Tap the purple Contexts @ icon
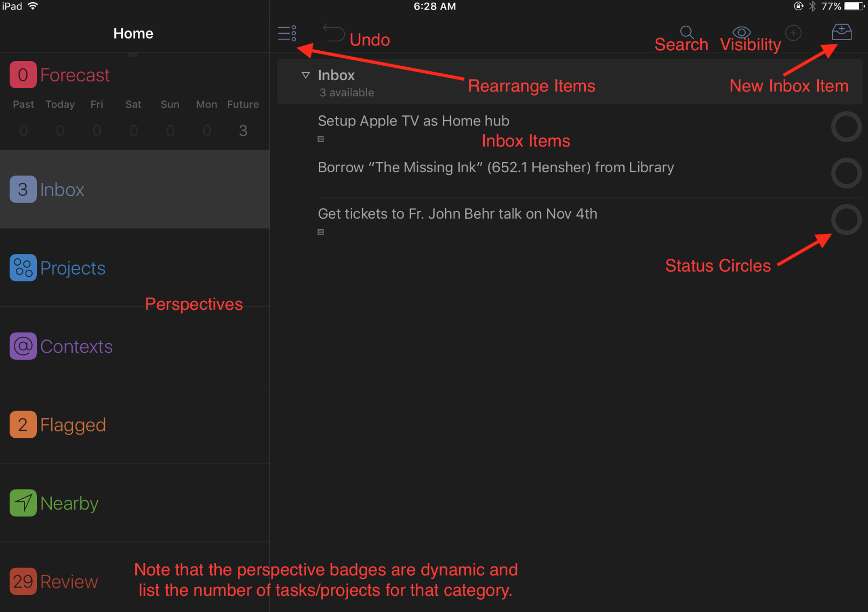The height and width of the screenshot is (612, 868). pos(23,346)
